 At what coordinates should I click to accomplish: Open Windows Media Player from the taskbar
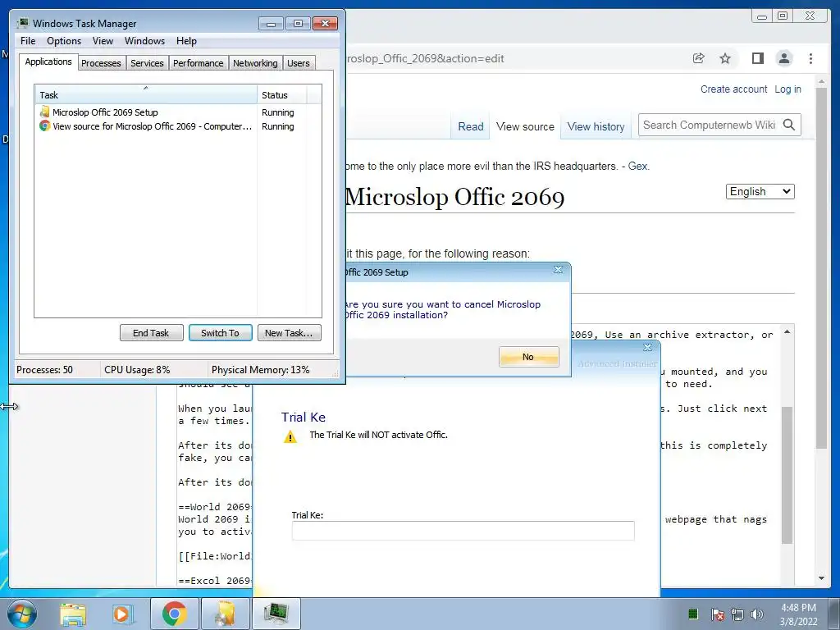(x=122, y=614)
